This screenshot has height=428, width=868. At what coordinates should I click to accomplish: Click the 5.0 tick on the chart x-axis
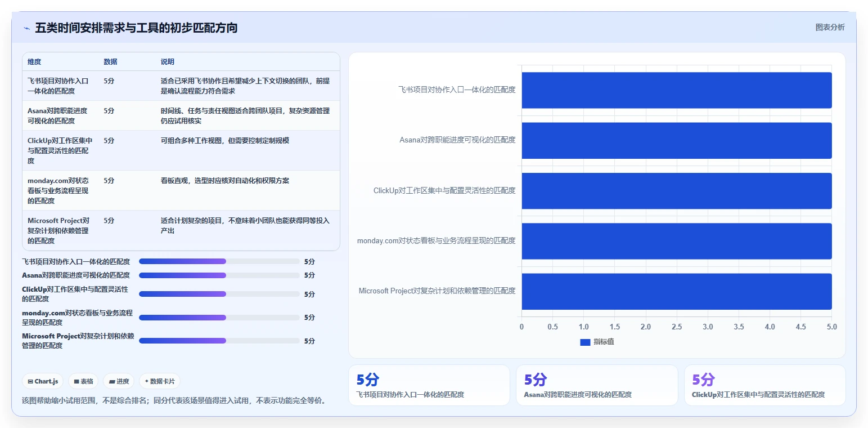pyautogui.click(x=832, y=327)
